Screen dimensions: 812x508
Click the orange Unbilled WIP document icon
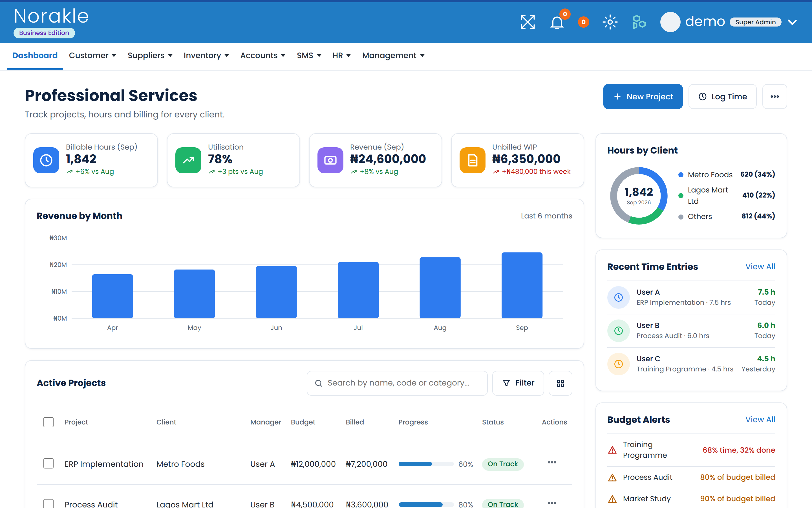(473, 160)
